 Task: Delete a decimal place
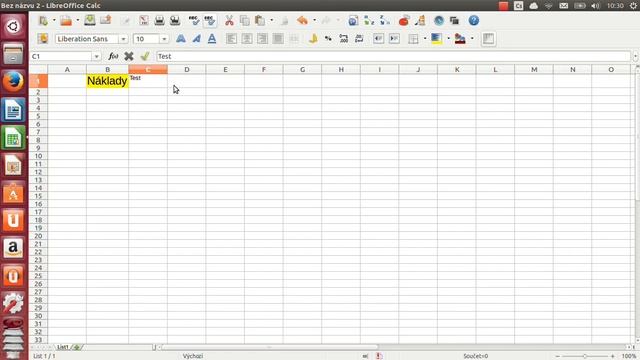tap(359, 39)
